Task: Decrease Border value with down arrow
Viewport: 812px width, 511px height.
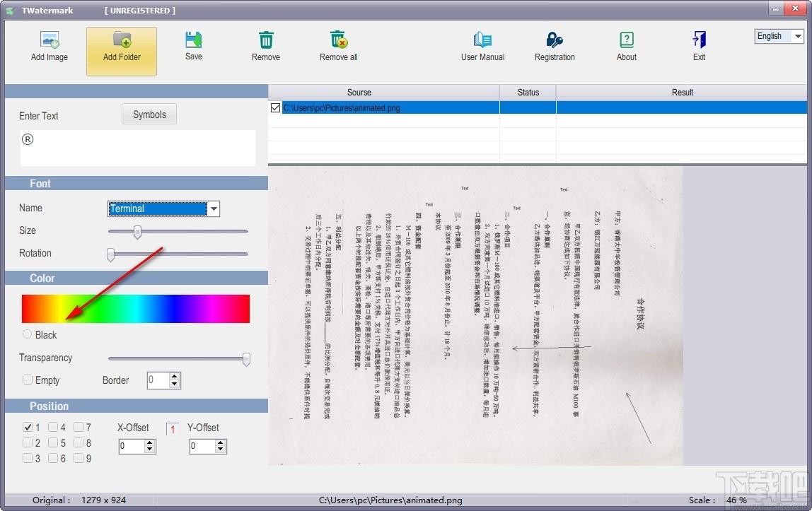Action: pyautogui.click(x=175, y=384)
